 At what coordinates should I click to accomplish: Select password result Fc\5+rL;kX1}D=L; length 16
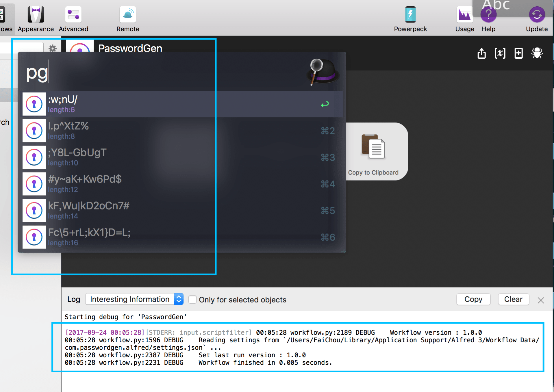coord(183,237)
